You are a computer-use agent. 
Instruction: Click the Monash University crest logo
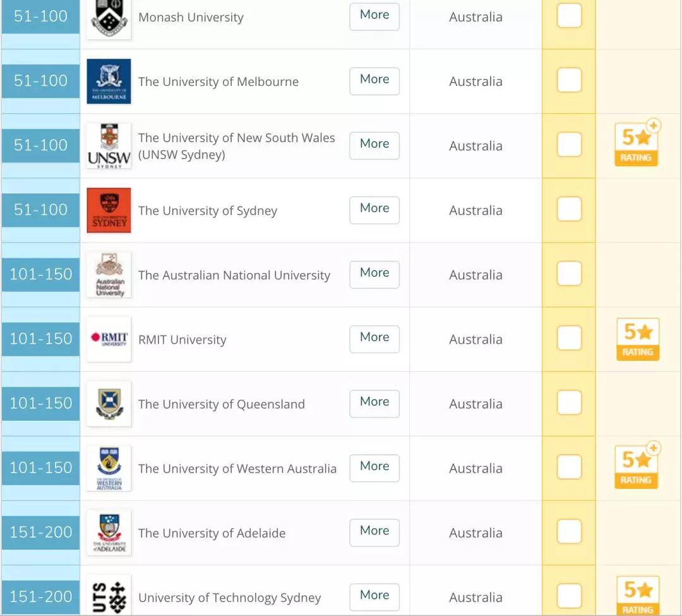click(x=109, y=18)
